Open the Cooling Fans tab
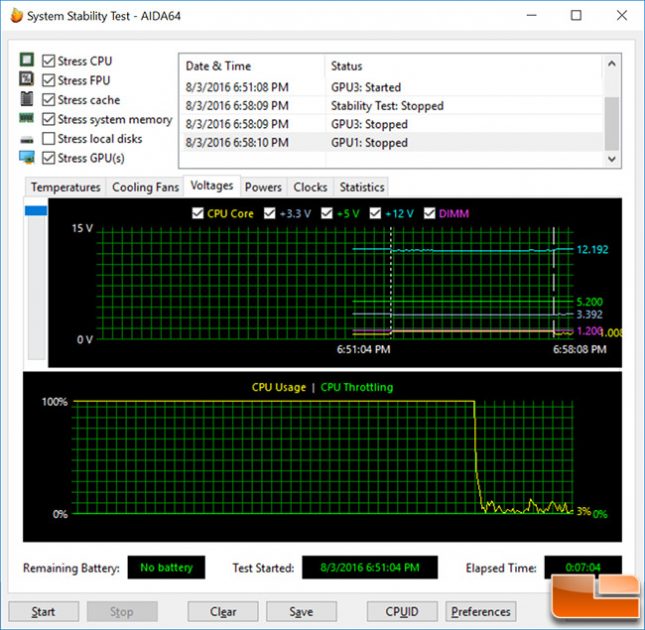The width and height of the screenshot is (645, 630). pyautogui.click(x=145, y=187)
